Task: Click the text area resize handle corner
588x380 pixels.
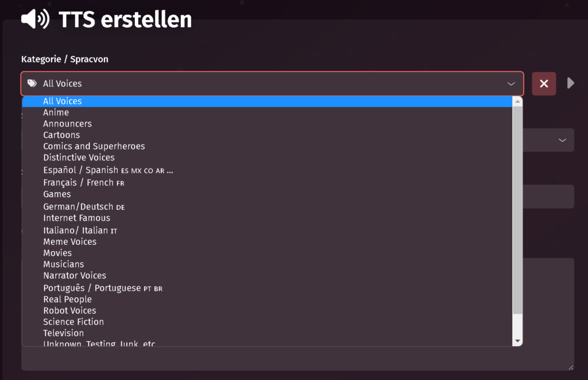Action: tap(570, 367)
